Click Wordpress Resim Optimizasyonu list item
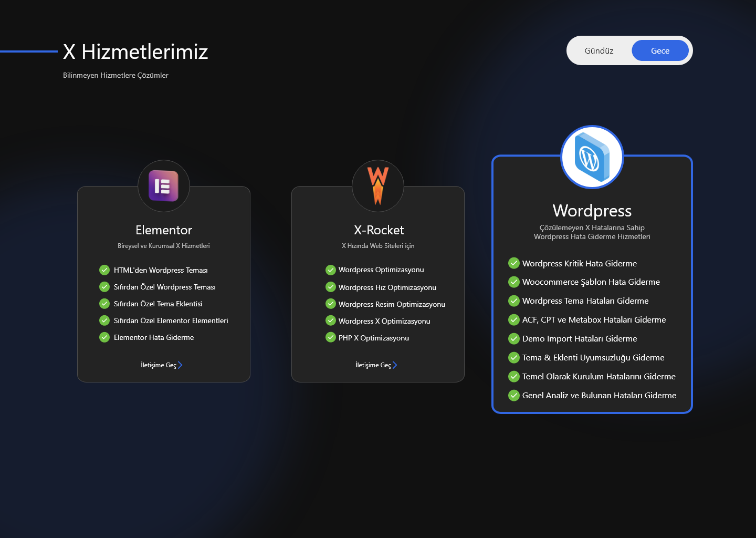 392,304
